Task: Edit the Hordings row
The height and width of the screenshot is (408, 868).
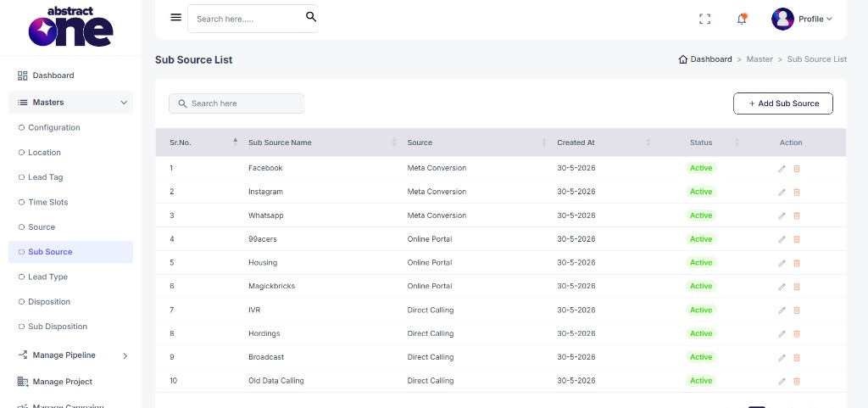Action: pos(782,334)
